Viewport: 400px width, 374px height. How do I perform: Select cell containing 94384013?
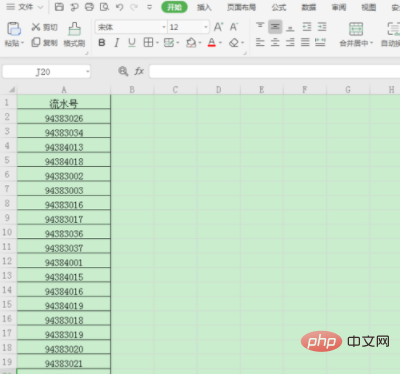[64, 145]
